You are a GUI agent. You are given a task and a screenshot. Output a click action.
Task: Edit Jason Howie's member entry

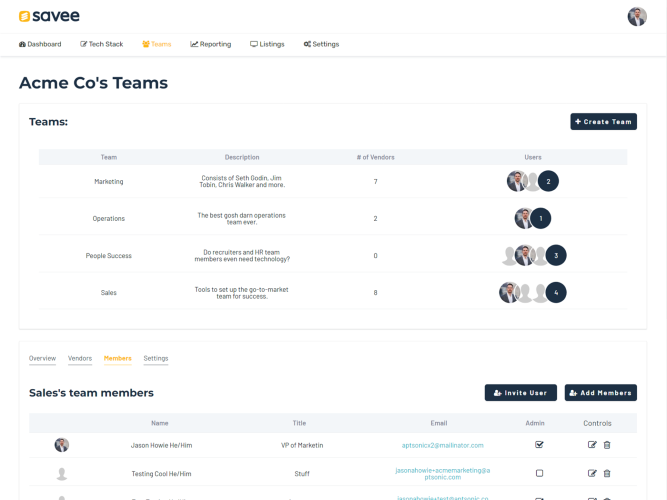coord(592,445)
